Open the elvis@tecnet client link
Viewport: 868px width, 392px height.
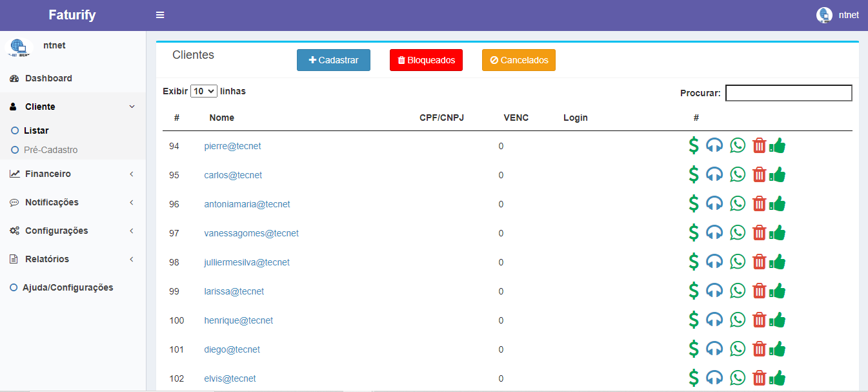pyautogui.click(x=230, y=378)
